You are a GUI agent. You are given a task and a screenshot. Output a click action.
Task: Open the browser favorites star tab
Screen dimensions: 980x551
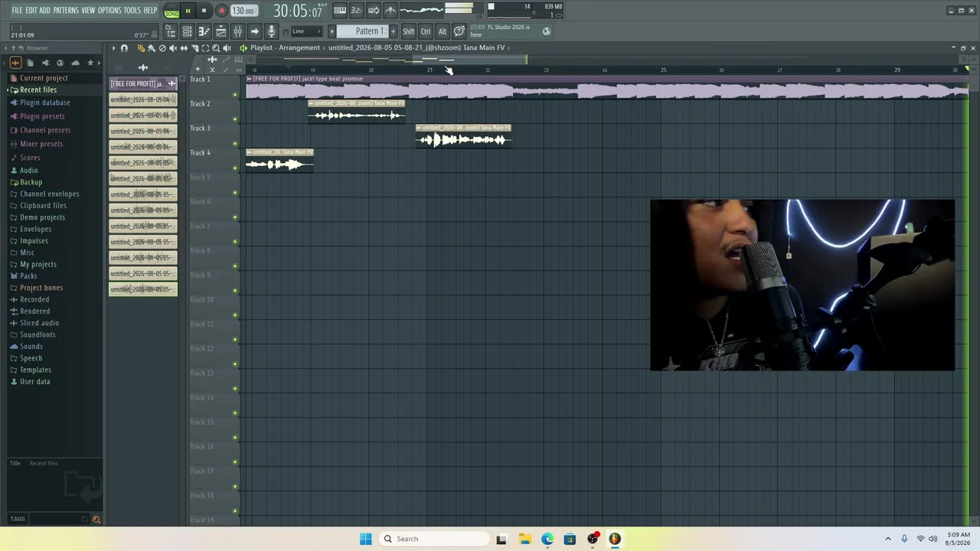(x=90, y=63)
